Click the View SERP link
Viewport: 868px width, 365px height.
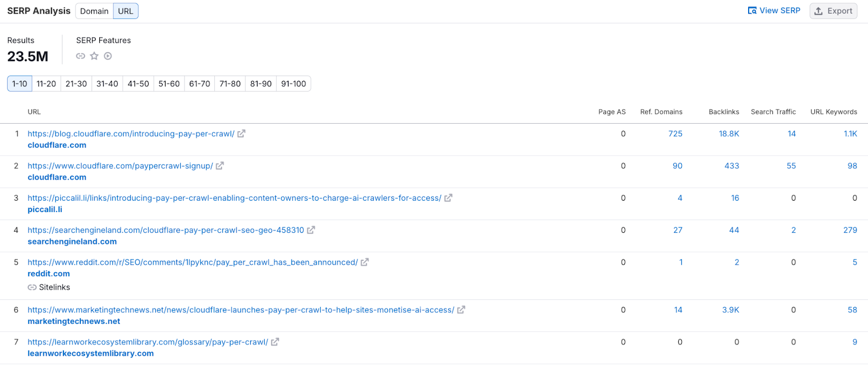click(x=774, y=10)
